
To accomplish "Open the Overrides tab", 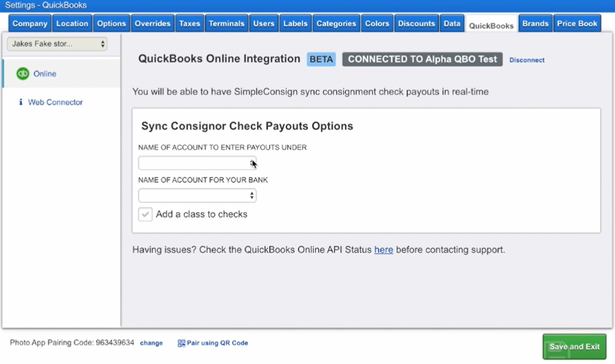I will point(153,23).
